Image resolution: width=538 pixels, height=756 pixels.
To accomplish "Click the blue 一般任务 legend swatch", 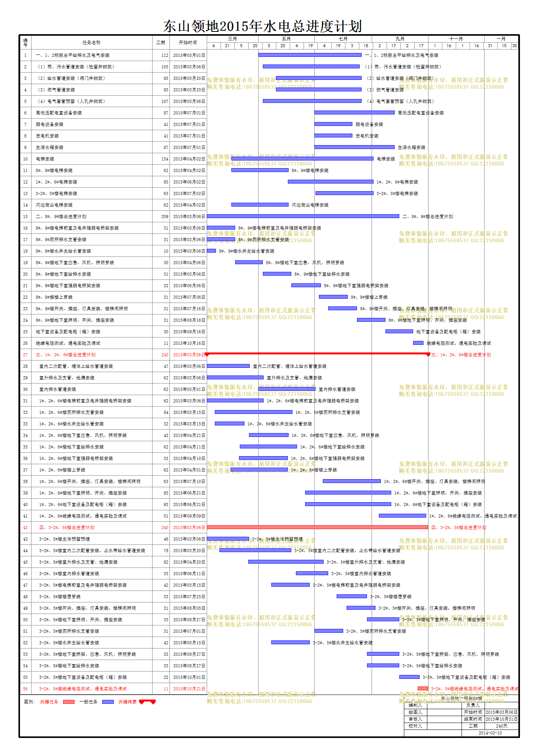I will point(108,702).
